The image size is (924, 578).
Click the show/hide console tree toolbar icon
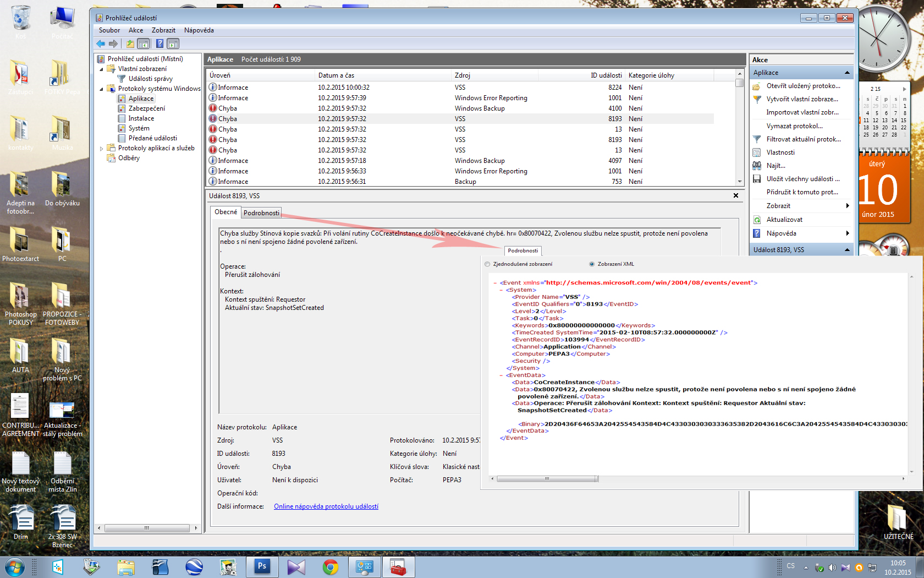pyautogui.click(x=143, y=43)
